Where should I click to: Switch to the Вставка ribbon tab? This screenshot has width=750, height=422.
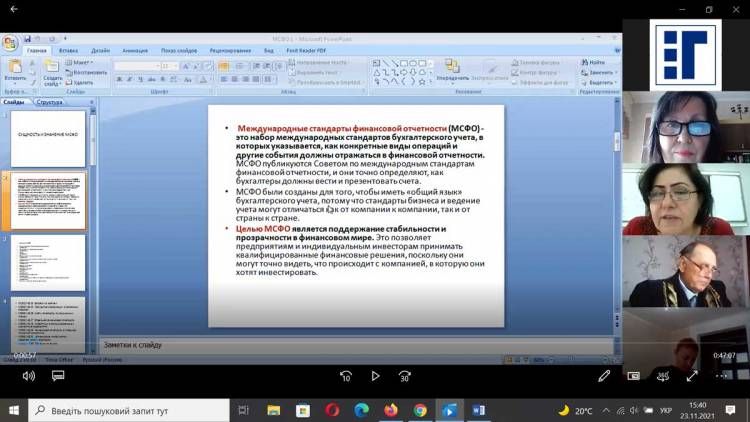(x=68, y=49)
